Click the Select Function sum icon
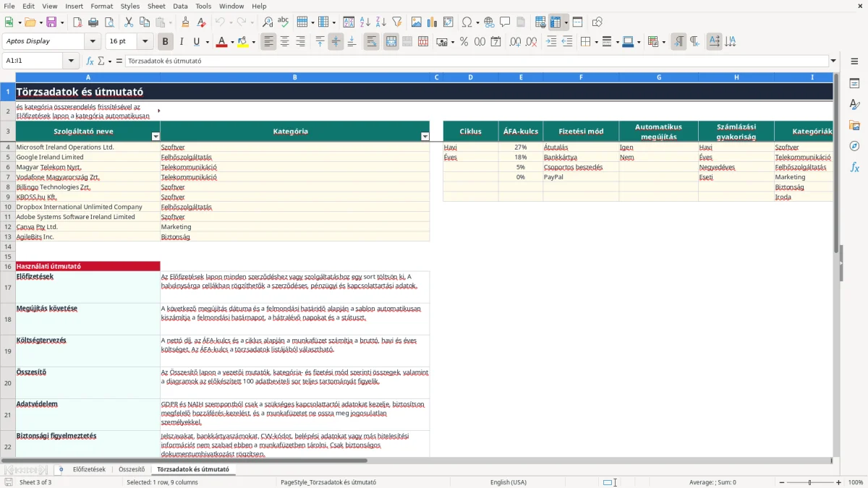This screenshot has width=868, height=488. click(101, 61)
